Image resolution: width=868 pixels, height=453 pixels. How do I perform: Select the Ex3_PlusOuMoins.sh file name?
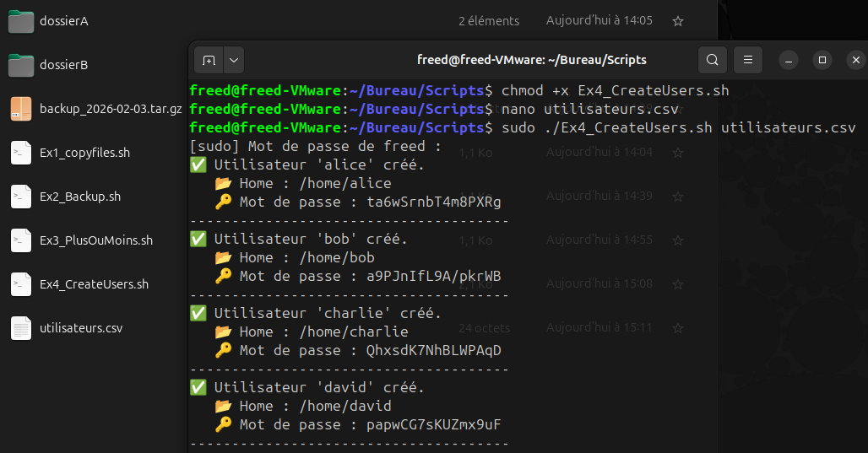[96, 240]
